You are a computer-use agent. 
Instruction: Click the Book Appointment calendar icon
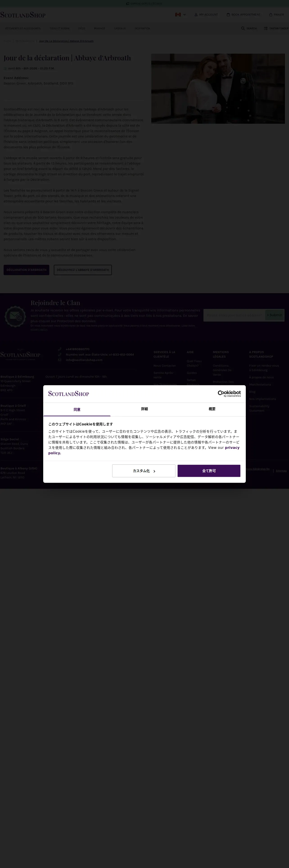[228, 14]
